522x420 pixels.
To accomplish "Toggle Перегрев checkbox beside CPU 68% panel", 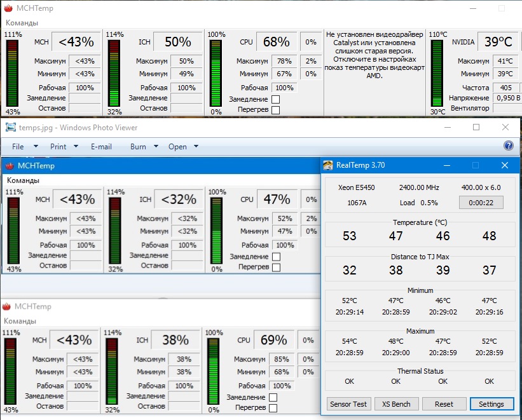I will (276, 110).
